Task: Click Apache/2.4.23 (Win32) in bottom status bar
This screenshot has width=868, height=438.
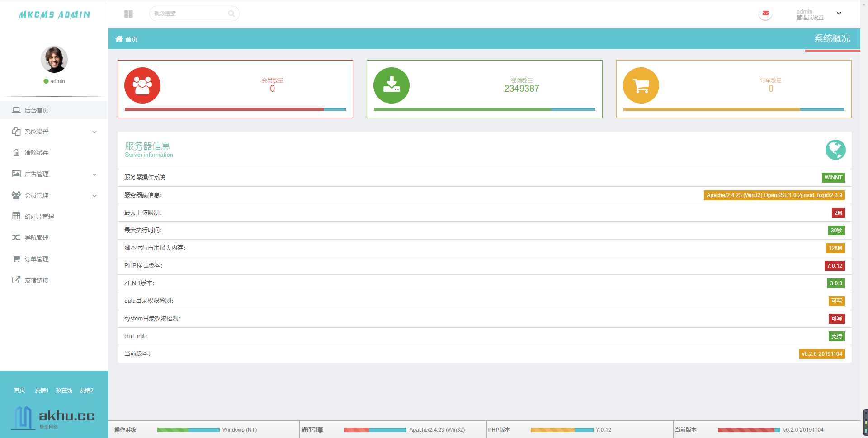Action: [x=437, y=430]
